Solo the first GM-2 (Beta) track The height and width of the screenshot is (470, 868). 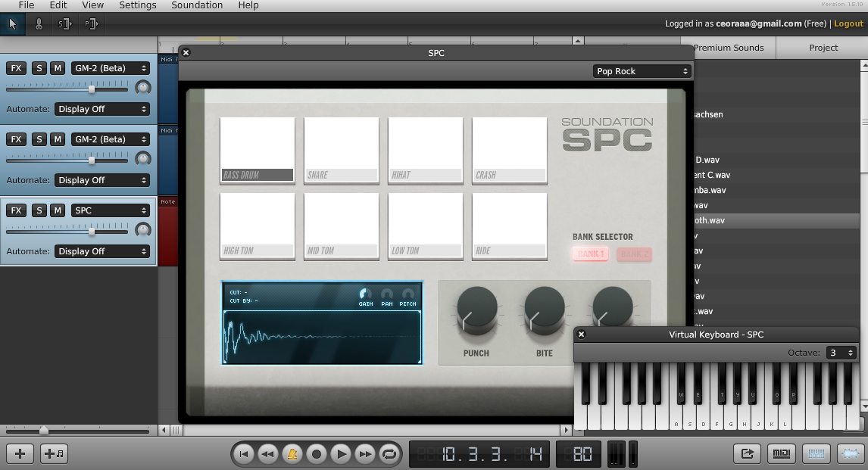point(39,68)
